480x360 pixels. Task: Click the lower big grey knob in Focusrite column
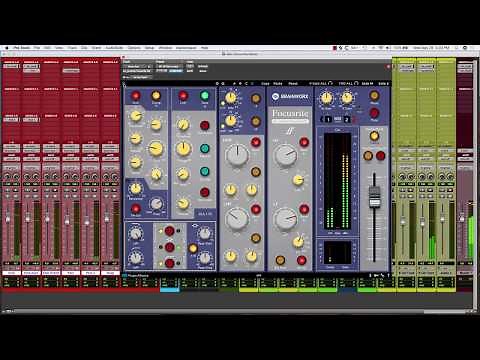[285, 219]
